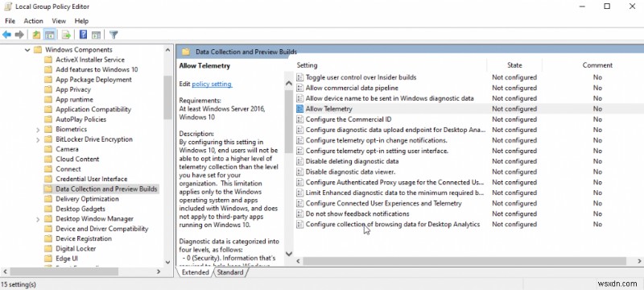Expand the BitLocker Drive Encryption node
Image resolution: width=644 pixels, height=290 pixels.
38,139
